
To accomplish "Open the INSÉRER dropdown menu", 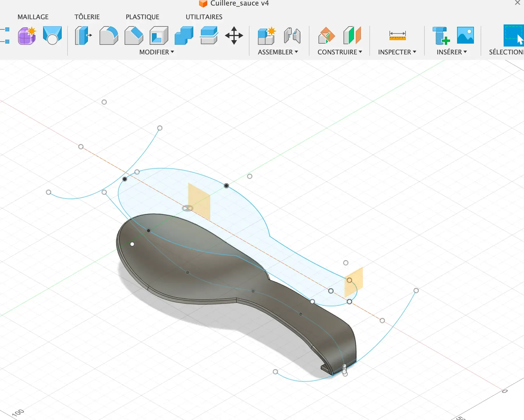I will [452, 52].
